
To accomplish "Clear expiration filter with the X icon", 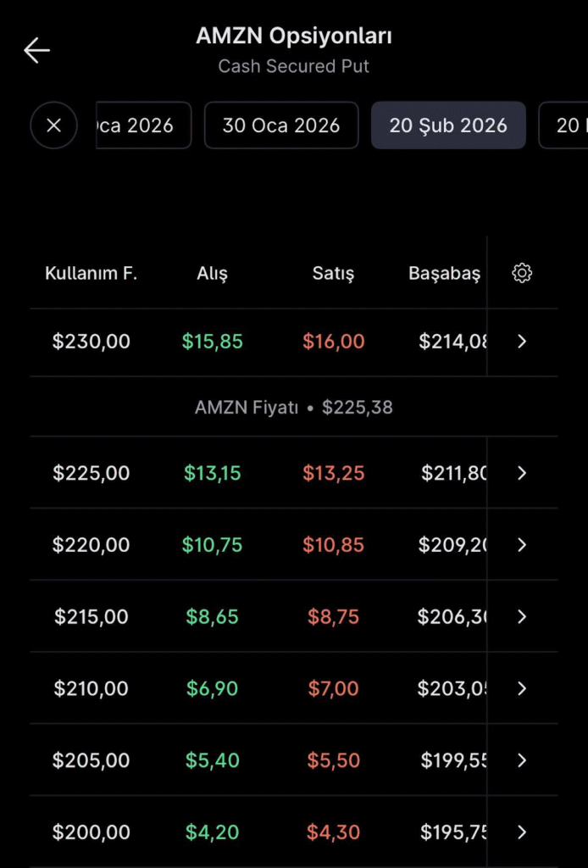I will click(x=53, y=125).
